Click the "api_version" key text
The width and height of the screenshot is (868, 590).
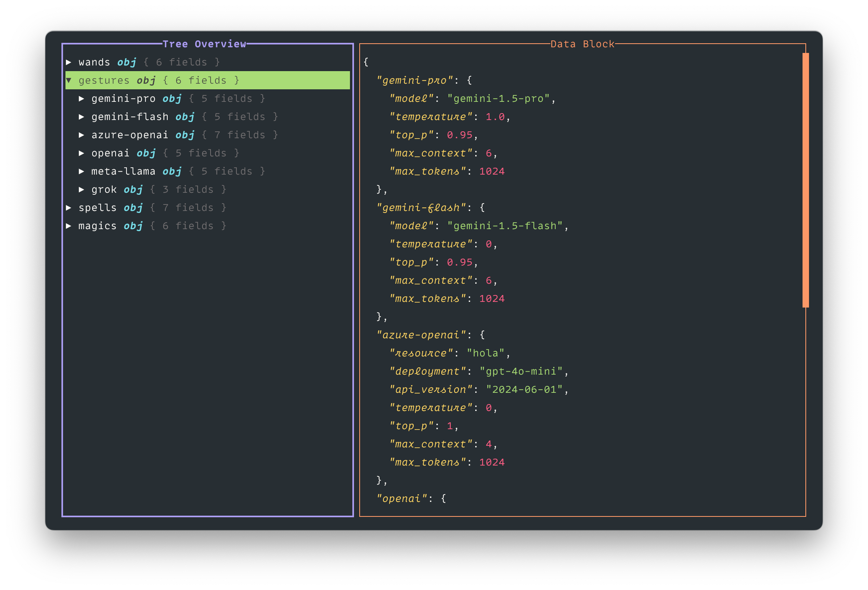pyautogui.click(x=431, y=390)
